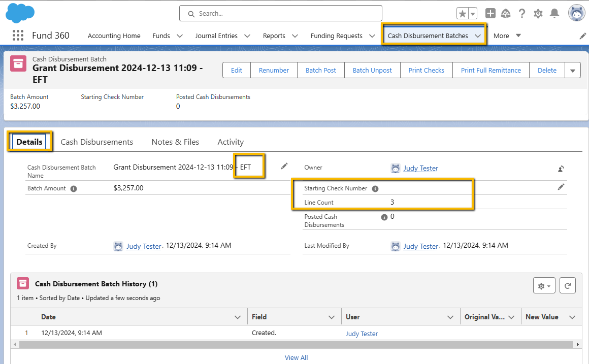Open the Journal Entries nav tab

coord(216,36)
